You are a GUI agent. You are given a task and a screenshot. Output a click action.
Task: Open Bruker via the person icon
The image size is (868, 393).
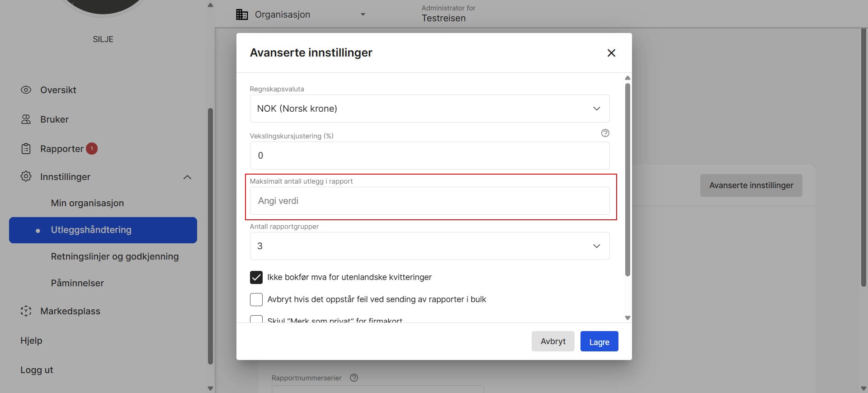pyautogui.click(x=26, y=119)
